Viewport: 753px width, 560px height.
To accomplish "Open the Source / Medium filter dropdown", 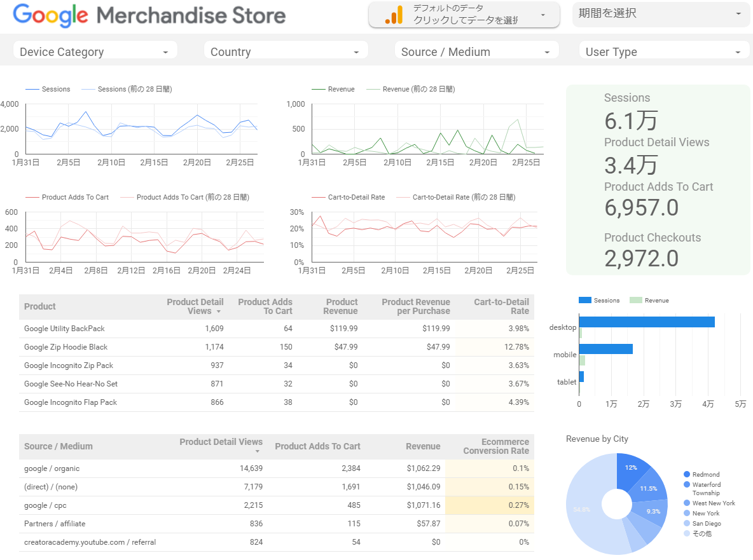I will click(476, 51).
